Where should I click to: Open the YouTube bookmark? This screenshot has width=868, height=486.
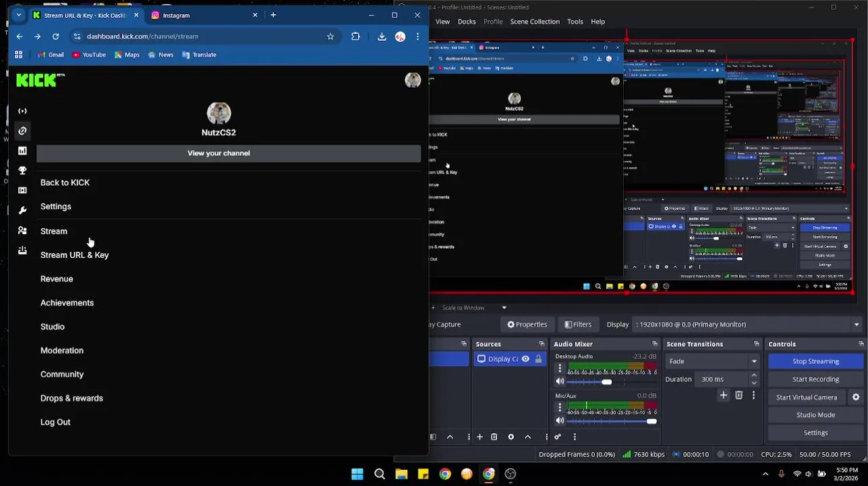(x=89, y=55)
